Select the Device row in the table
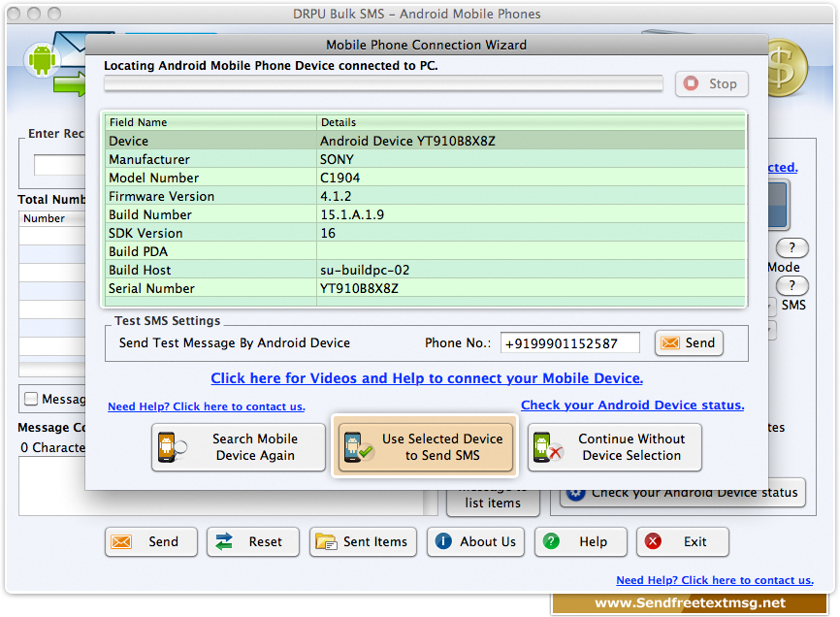 424,141
